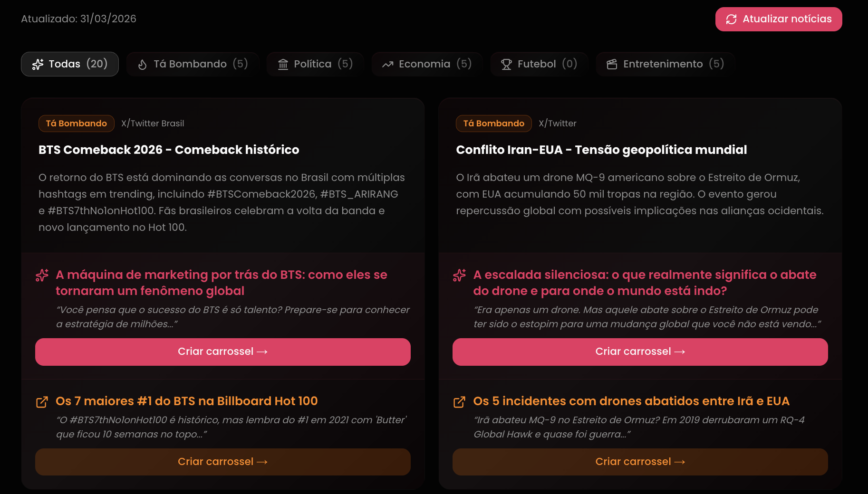
Task: Create carousel for BTS marketing machine topic
Action: (x=222, y=351)
